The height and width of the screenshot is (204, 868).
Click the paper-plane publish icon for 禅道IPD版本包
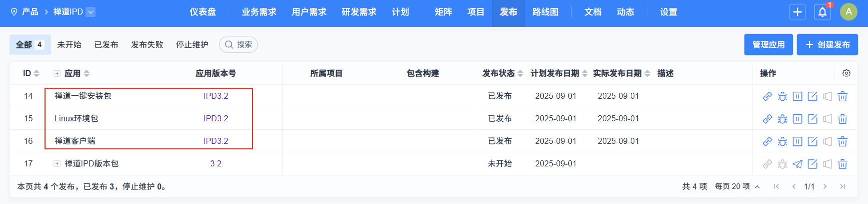tap(797, 164)
